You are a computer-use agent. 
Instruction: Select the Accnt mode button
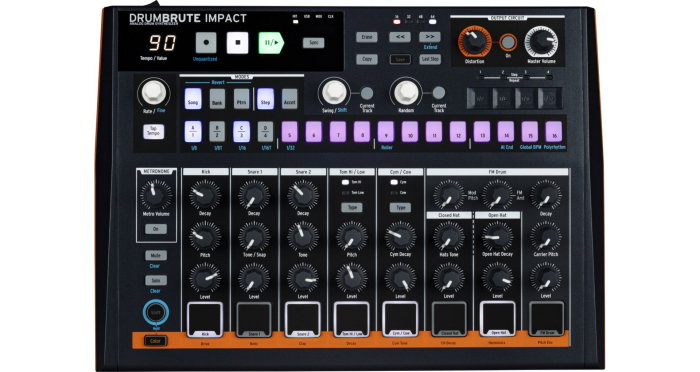(289, 99)
